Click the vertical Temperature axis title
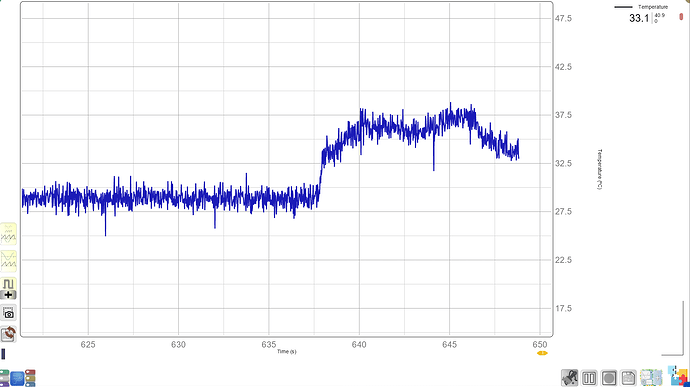The width and height of the screenshot is (690, 387). click(x=599, y=170)
